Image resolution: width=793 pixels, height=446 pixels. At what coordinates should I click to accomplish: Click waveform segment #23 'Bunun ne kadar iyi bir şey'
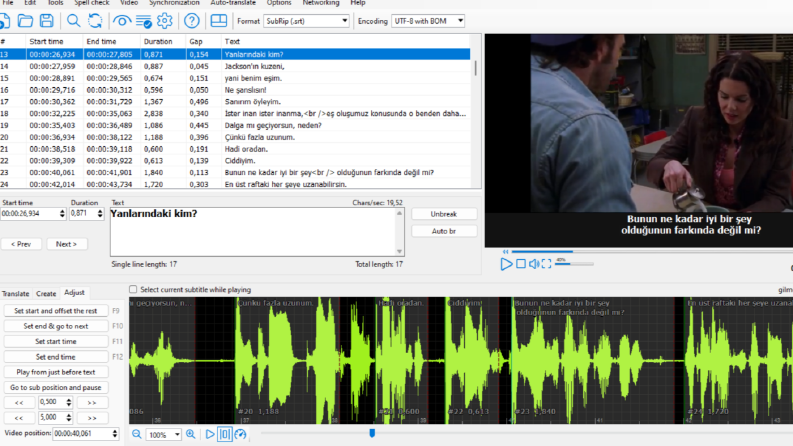(593, 360)
